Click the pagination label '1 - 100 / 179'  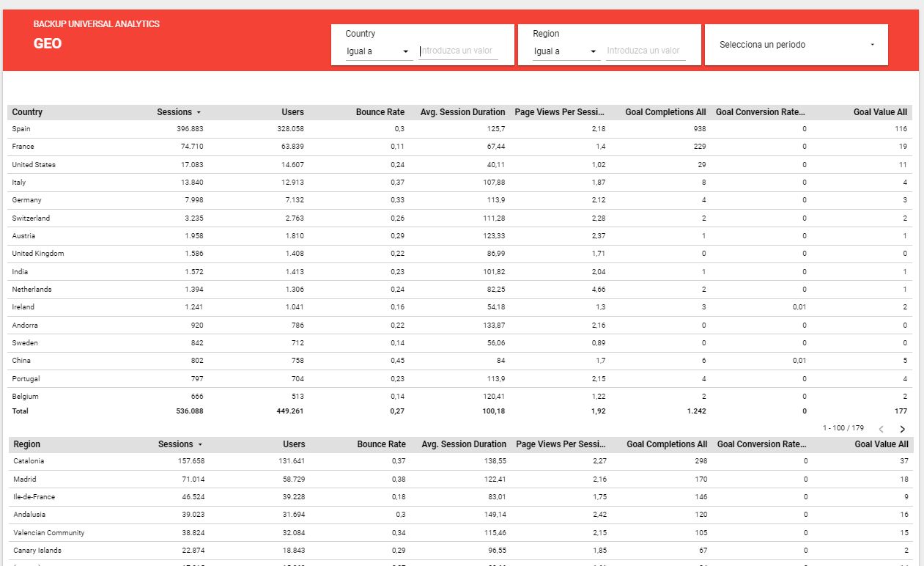click(843, 428)
